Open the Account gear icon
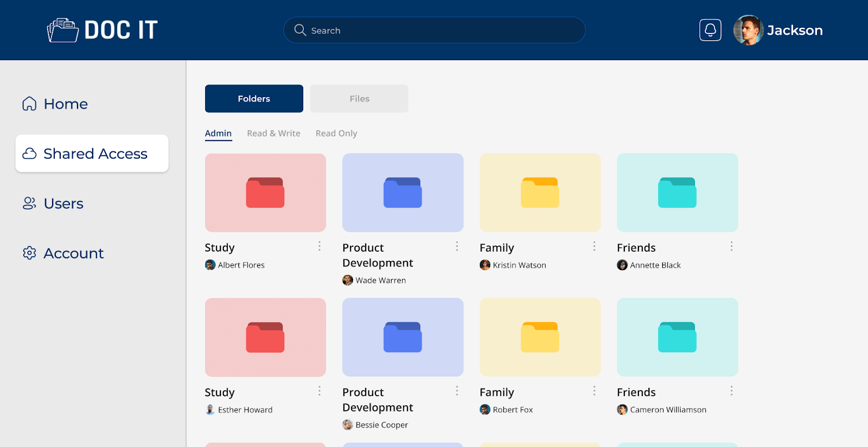 (x=29, y=253)
